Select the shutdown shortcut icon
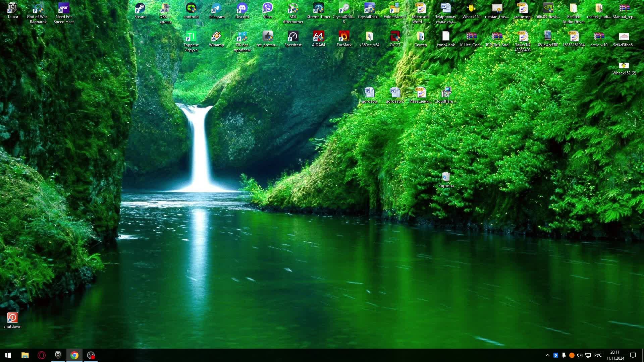 coord(12,318)
